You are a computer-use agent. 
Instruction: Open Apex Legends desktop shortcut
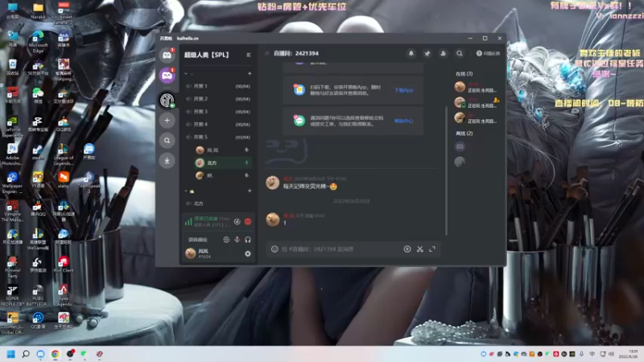click(64, 296)
